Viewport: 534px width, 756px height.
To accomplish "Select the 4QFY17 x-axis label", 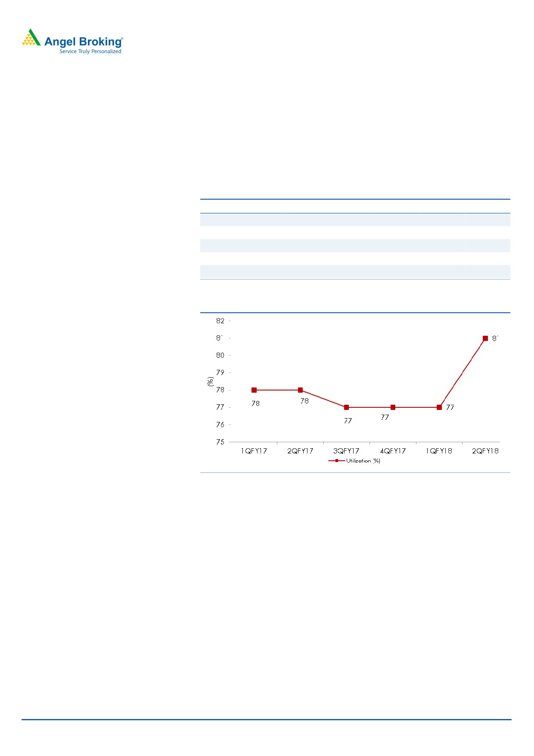I will (x=393, y=451).
